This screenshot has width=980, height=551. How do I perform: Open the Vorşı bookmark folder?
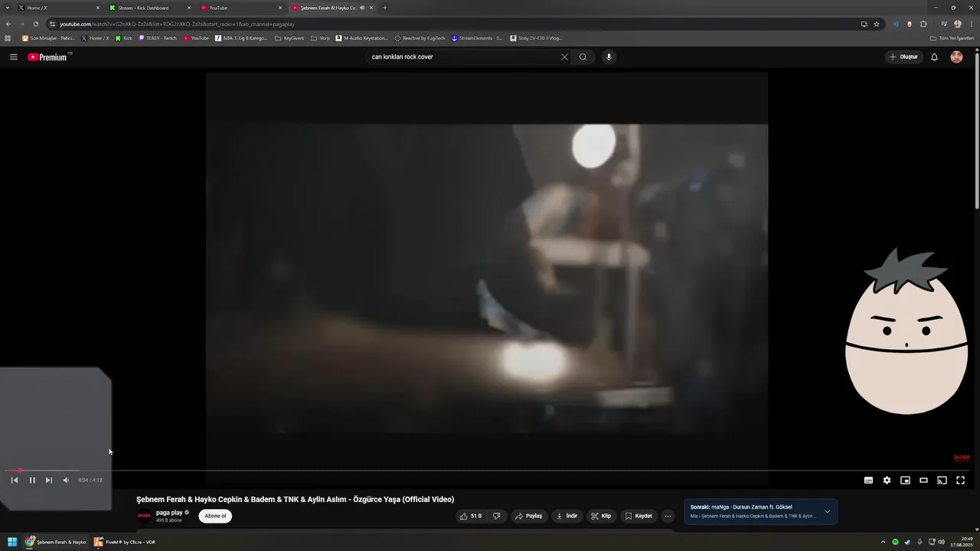pyautogui.click(x=320, y=37)
